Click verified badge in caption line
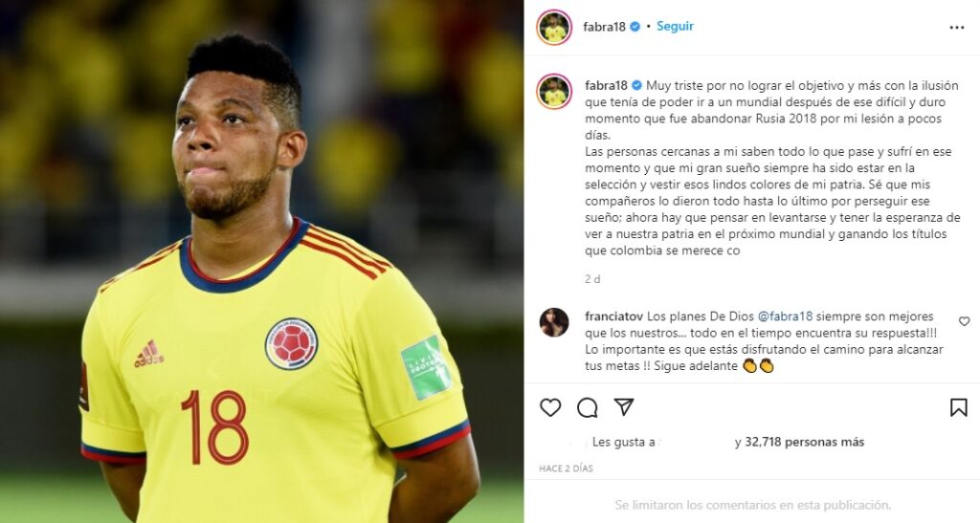This screenshot has height=523, width=980. tap(636, 85)
